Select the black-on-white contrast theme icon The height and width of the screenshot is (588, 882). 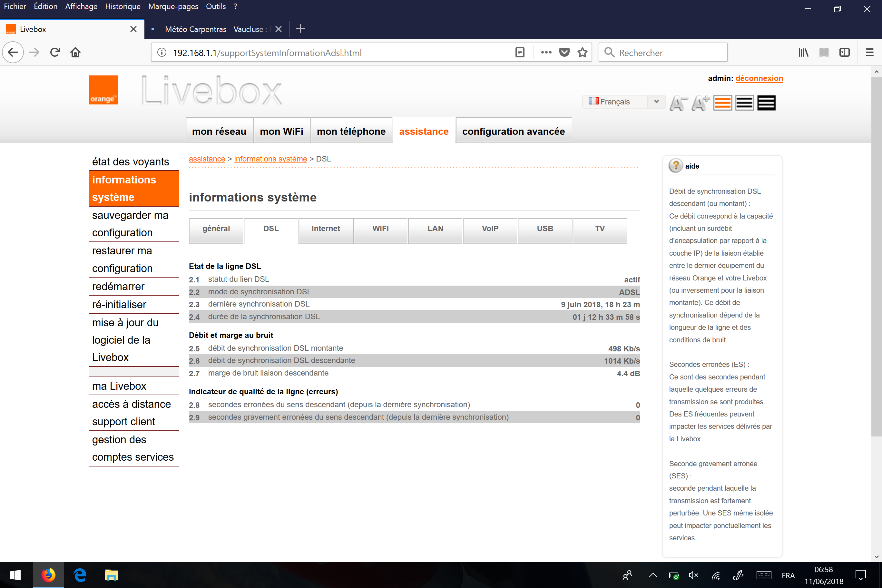coord(744,103)
